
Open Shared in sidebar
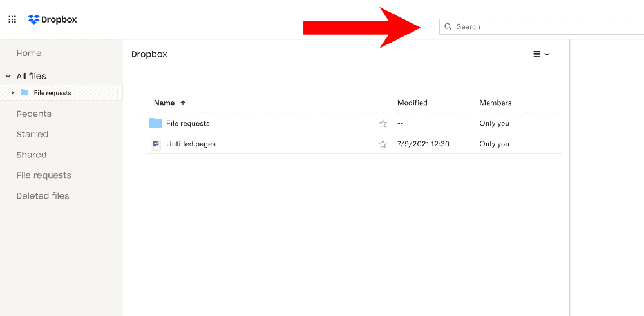tap(31, 155)
